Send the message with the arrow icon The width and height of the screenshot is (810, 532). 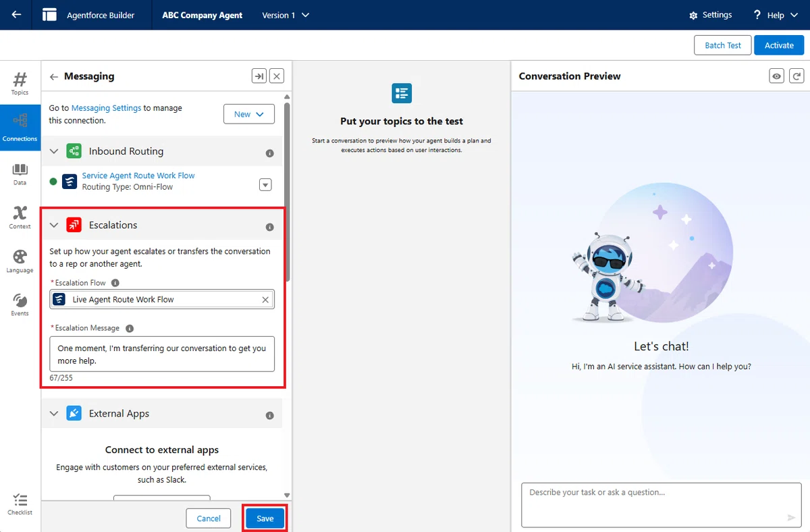click(792, 517)
